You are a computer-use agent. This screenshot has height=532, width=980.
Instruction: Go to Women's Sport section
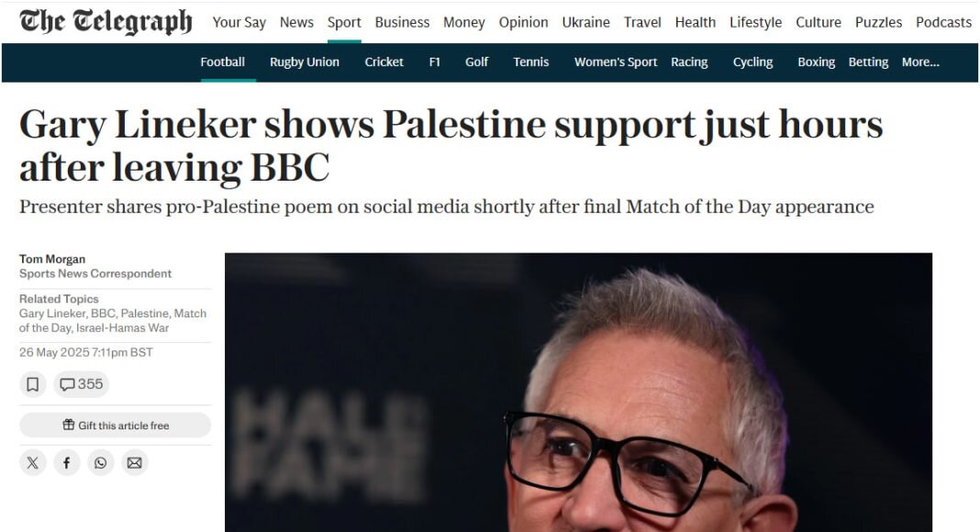[616, 61]
